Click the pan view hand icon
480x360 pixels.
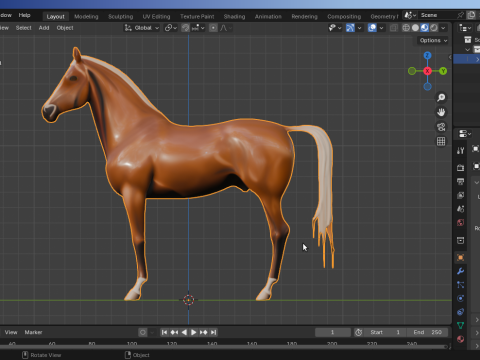pos(441,112)
